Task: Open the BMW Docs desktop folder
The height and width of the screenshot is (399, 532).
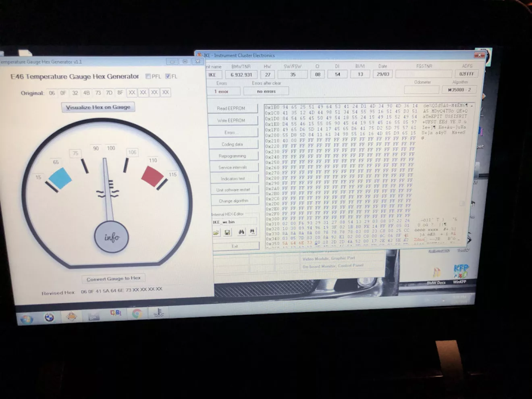Action: click(436, 274)
